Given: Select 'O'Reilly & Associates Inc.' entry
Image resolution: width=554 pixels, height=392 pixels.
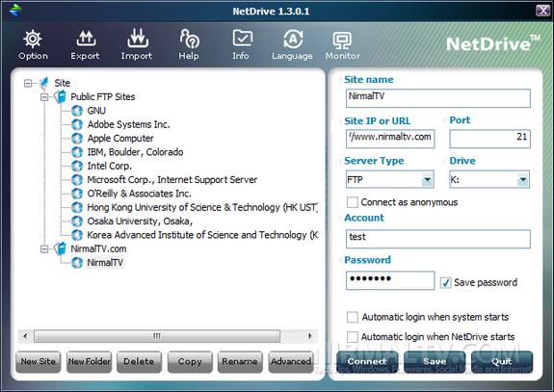Looking at the screenshot, I should [x=139, y=194].
